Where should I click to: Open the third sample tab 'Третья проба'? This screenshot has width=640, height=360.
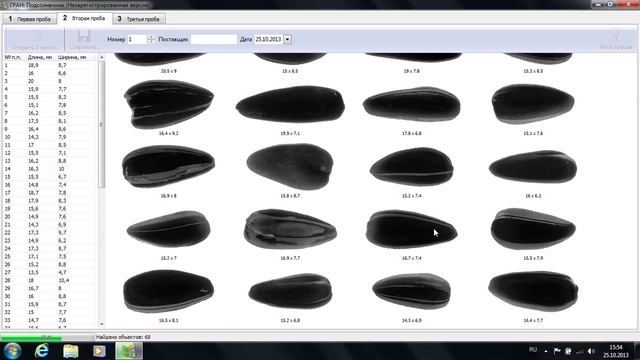(x=138, y=19)
